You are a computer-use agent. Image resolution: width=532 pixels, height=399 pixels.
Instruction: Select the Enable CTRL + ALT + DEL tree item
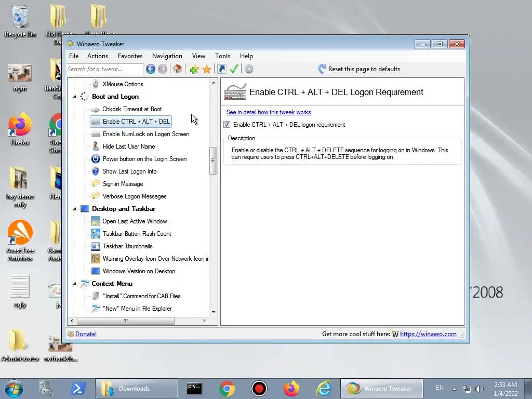(131, 122)
